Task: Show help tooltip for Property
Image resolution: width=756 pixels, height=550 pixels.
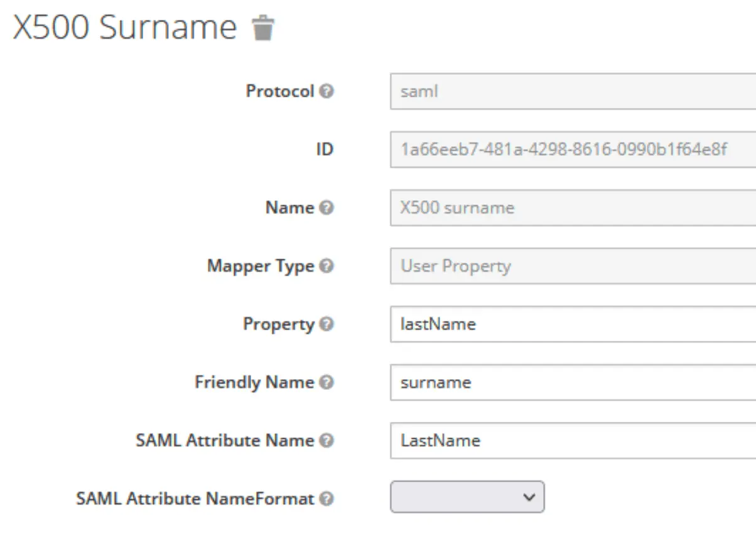Action: 326,324
